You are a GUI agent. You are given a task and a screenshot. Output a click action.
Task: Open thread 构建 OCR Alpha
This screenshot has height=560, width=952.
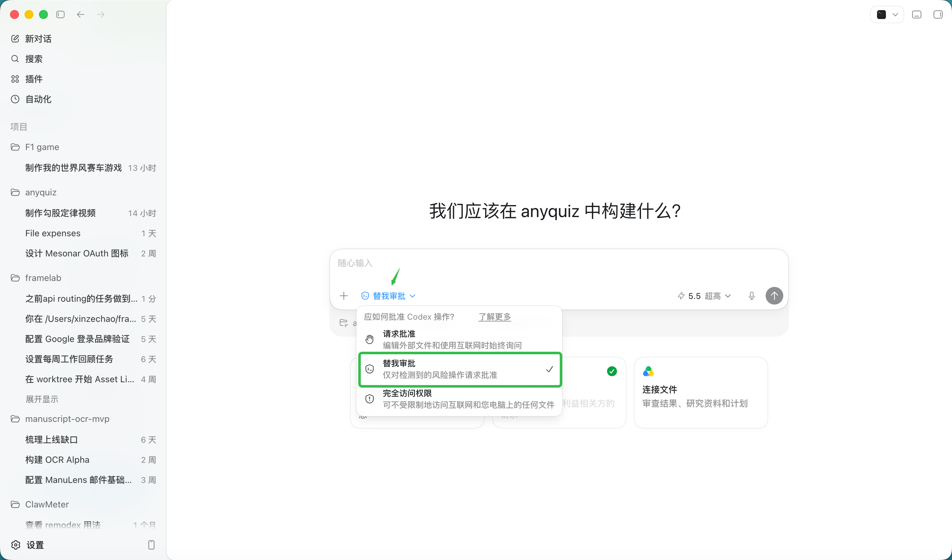coord(83,460)
